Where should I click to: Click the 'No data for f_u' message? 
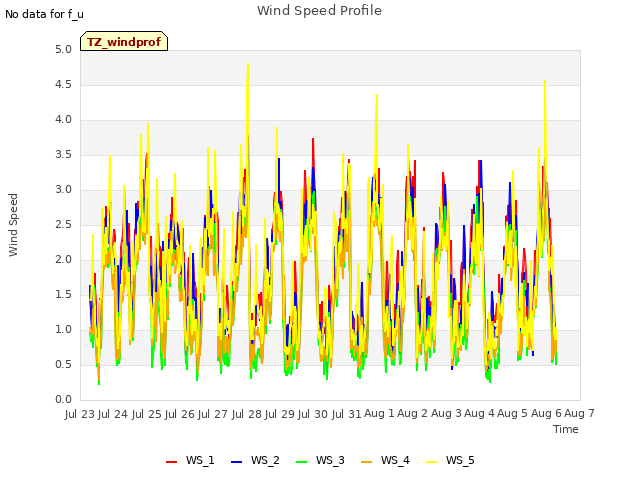44,14
